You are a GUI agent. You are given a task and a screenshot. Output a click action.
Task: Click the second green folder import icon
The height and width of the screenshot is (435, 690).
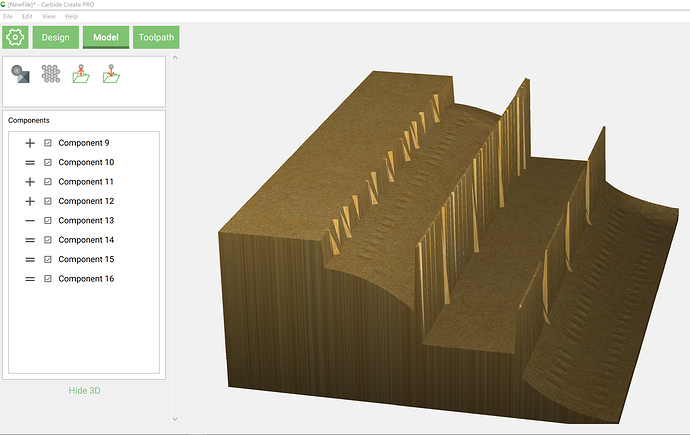[112, 74]
